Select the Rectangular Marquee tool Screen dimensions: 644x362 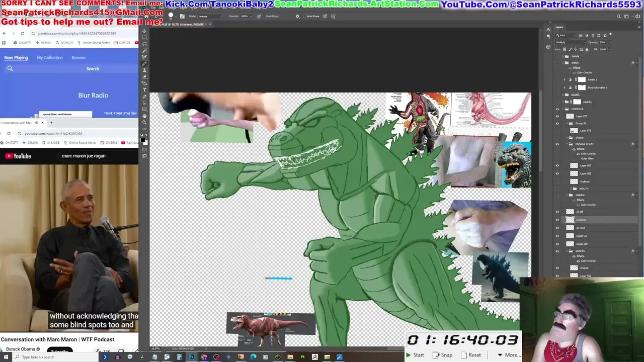[144, 37]
